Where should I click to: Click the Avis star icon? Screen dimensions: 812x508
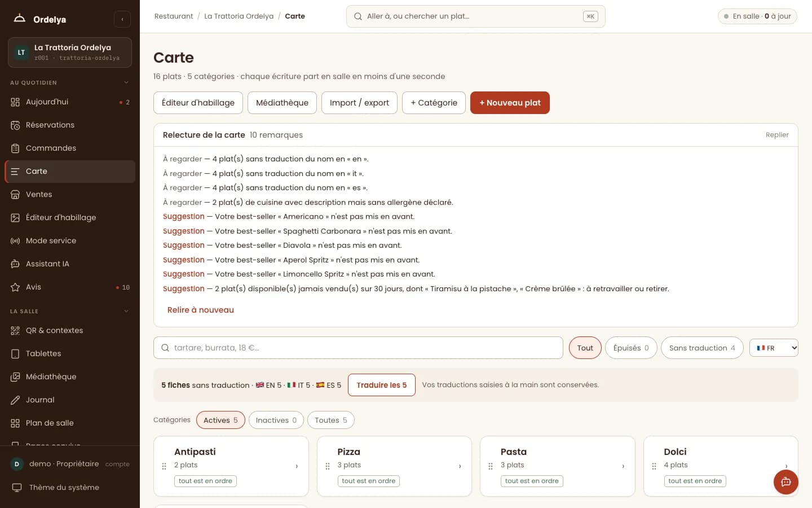[x=15, y=287]
